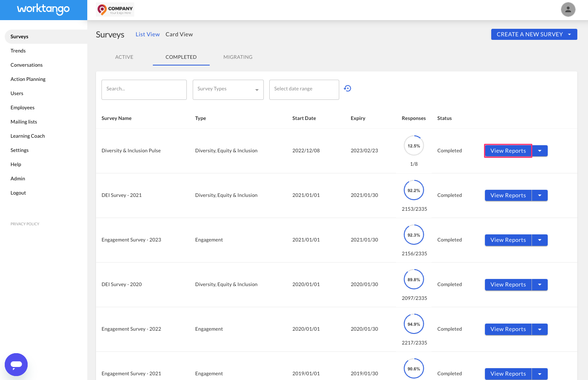Click the Create a New Survey button

coord(530,34)
